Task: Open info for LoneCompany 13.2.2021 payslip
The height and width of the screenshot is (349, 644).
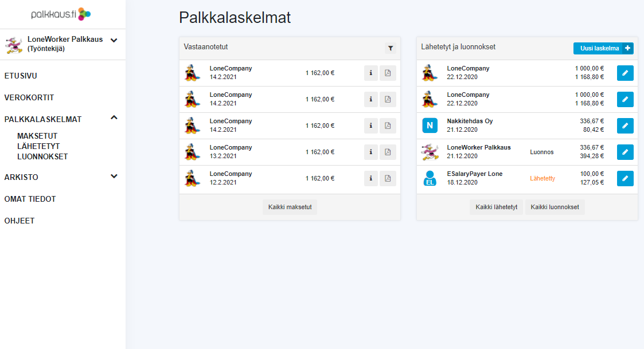Action: [x=371, y=152]
